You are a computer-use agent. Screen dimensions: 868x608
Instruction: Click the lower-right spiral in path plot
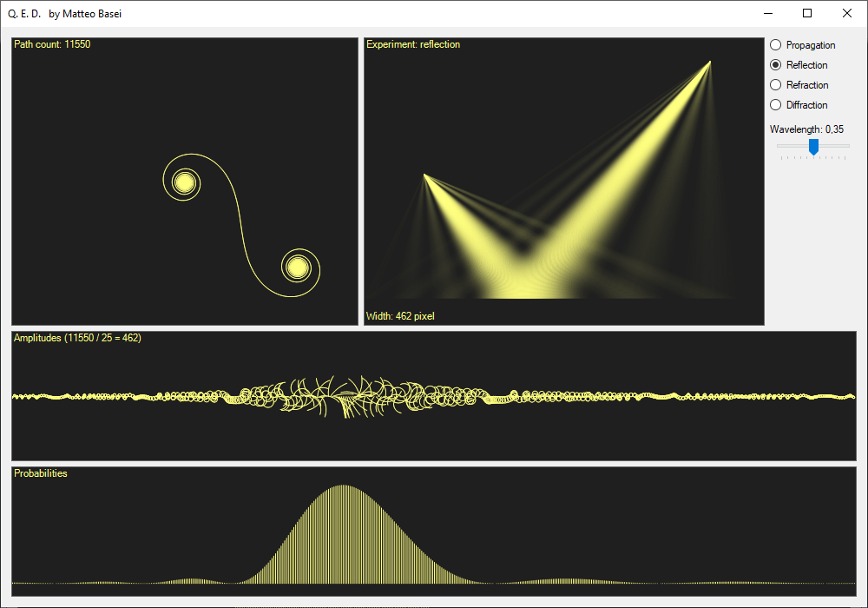click(x=298, y=268)
